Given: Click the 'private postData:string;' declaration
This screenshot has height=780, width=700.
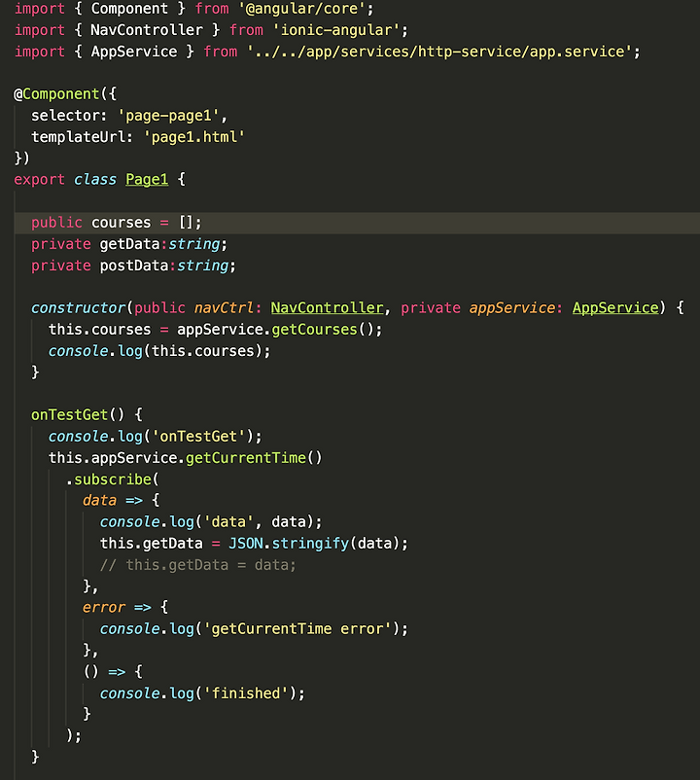Looking at the screenshot, I should [133, 266].
